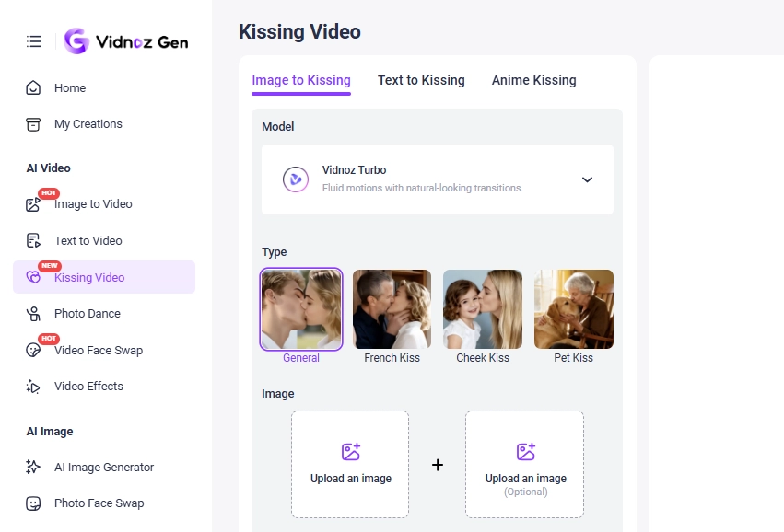Select the General kiss thumbnail
The width and height of the screenshot is (784, 532).
click(x=301, y=308)
